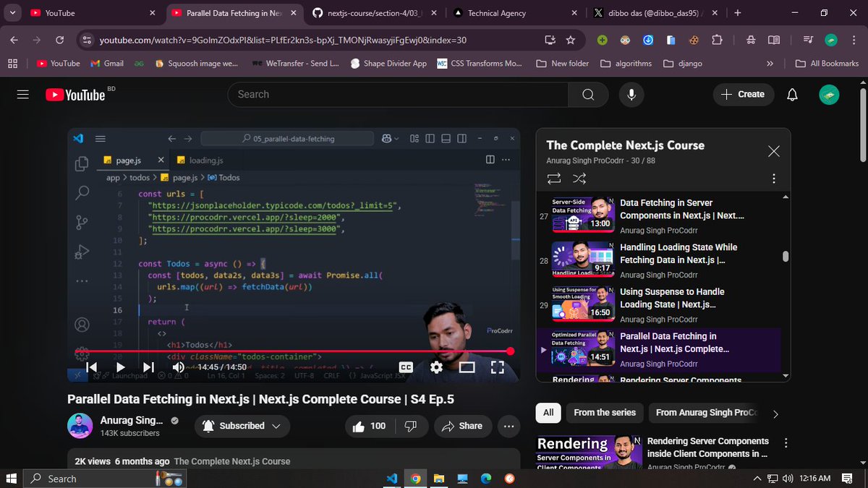
Task: Show more filter chips with right chevron
Action: click(775, 414)
